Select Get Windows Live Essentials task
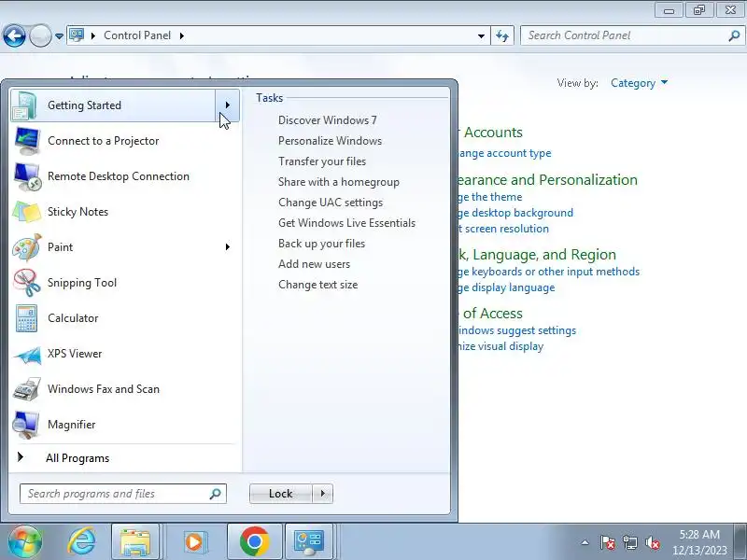The width and height of the screenshot is (747, 560). coord(346,223)
